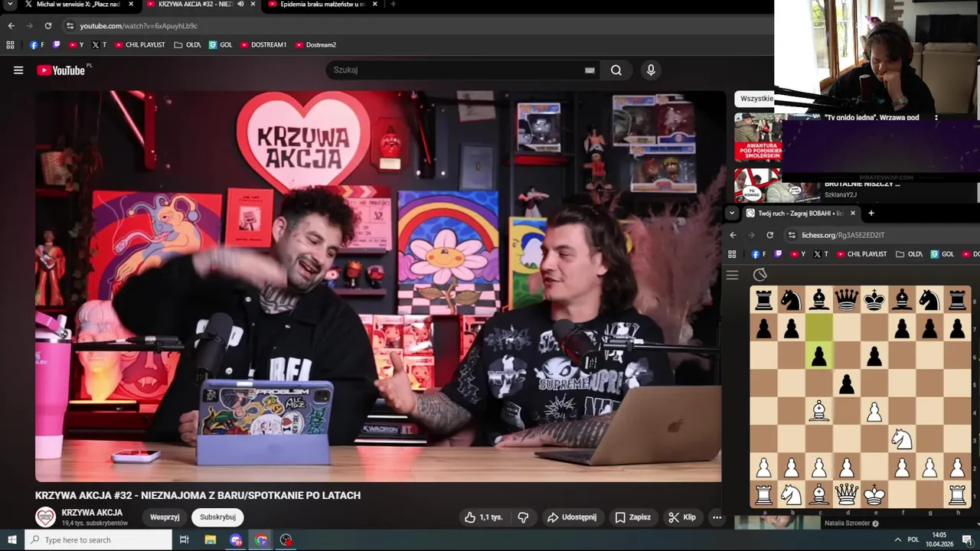Click the Windows taskbar search box
The width and height of the screenshot is (980, 551).
[x=99, y=540]
